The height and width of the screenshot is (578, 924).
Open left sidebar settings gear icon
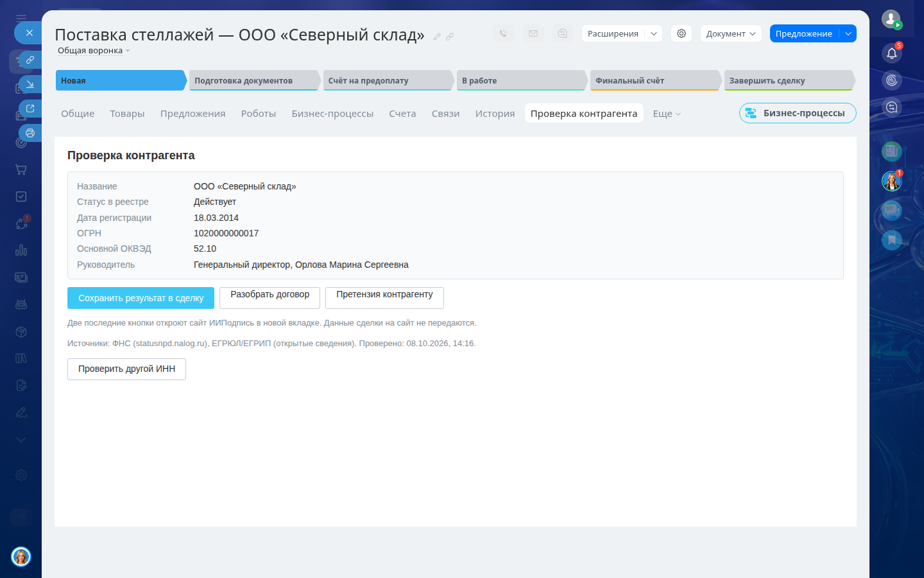[21, 475]
